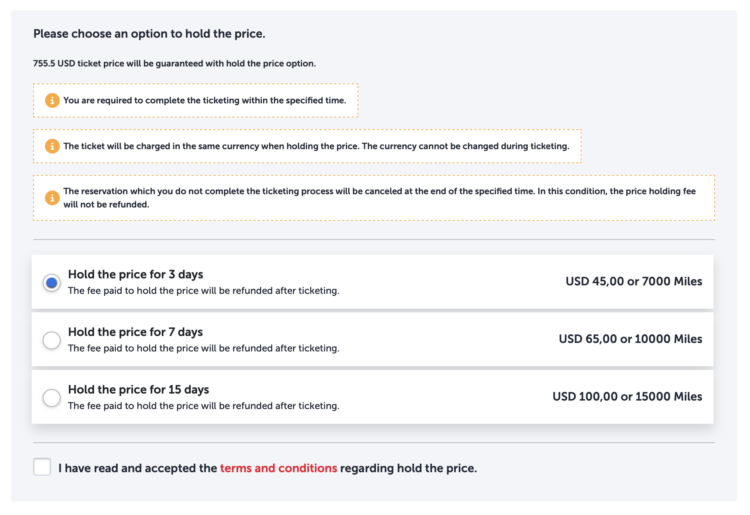Click info icon beside same currency notice
Screen dimensions: 750x515
coord(52,146)
